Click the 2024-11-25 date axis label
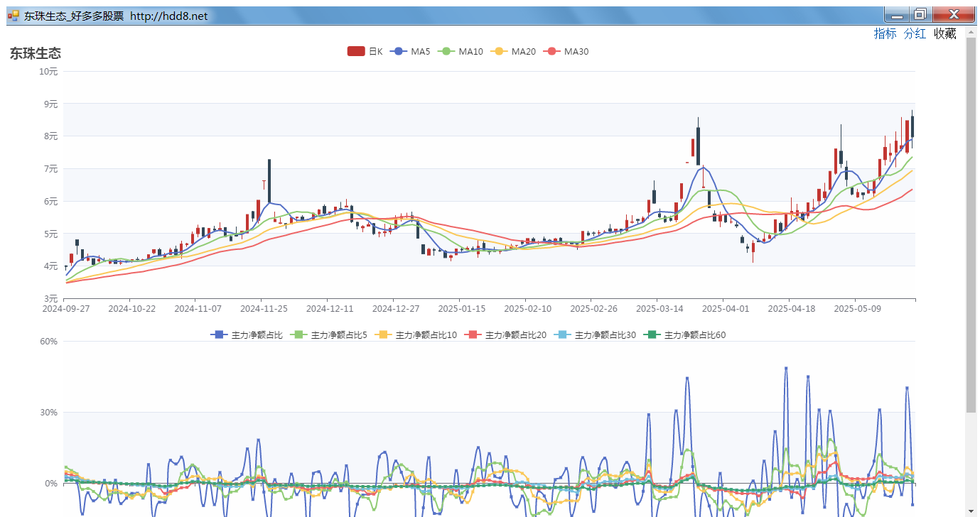This screenshot has height=517, width=980. coord(264,309)
